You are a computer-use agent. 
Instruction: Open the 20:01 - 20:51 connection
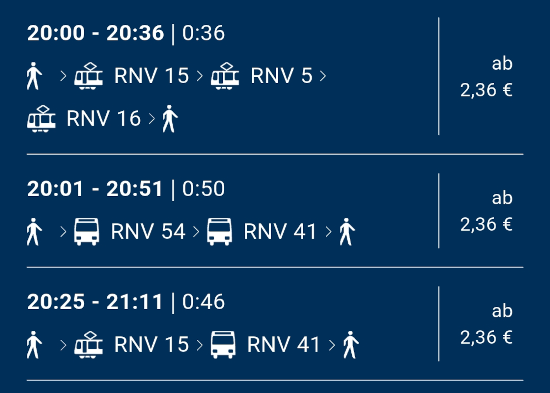[275, 211]
